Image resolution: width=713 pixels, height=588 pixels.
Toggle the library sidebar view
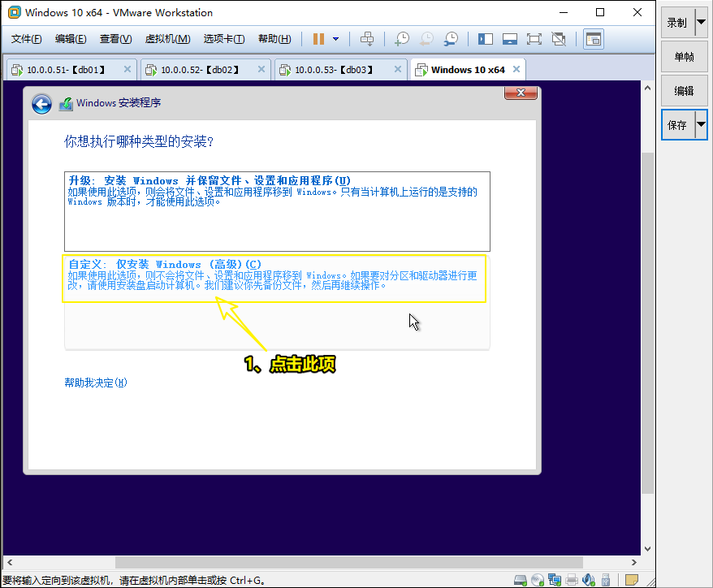485,39
